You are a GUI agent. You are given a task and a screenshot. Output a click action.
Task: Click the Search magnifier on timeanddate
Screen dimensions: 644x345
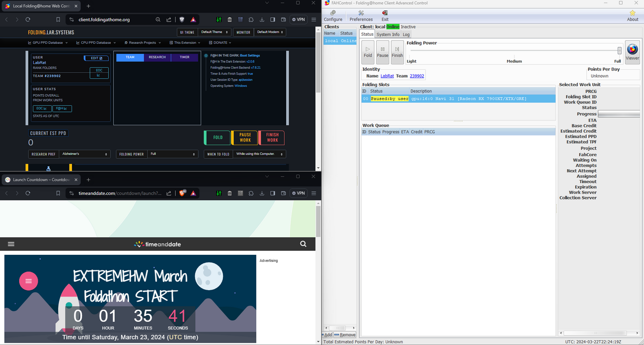click(x=303, y=244)
